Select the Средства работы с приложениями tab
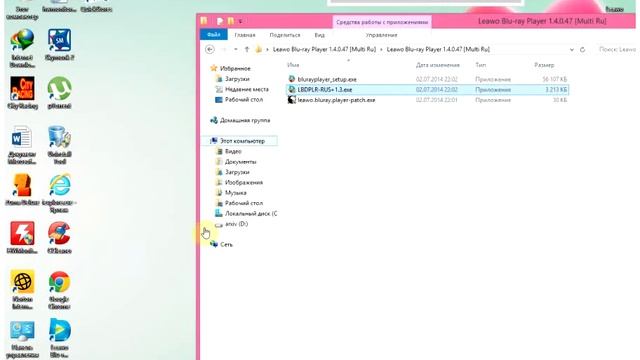Viewport: 640px width, 360px height. pyautogui.click(x=382, y=22)
